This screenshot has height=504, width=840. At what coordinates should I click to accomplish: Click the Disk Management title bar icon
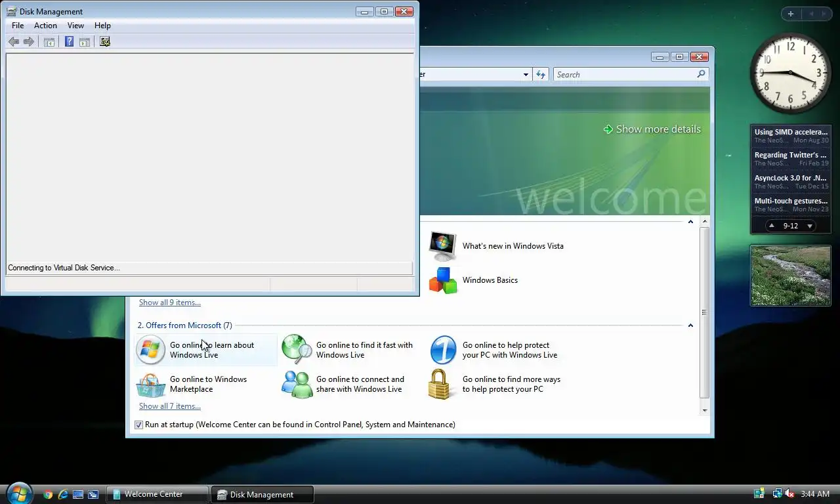click(x=11, y=11)
